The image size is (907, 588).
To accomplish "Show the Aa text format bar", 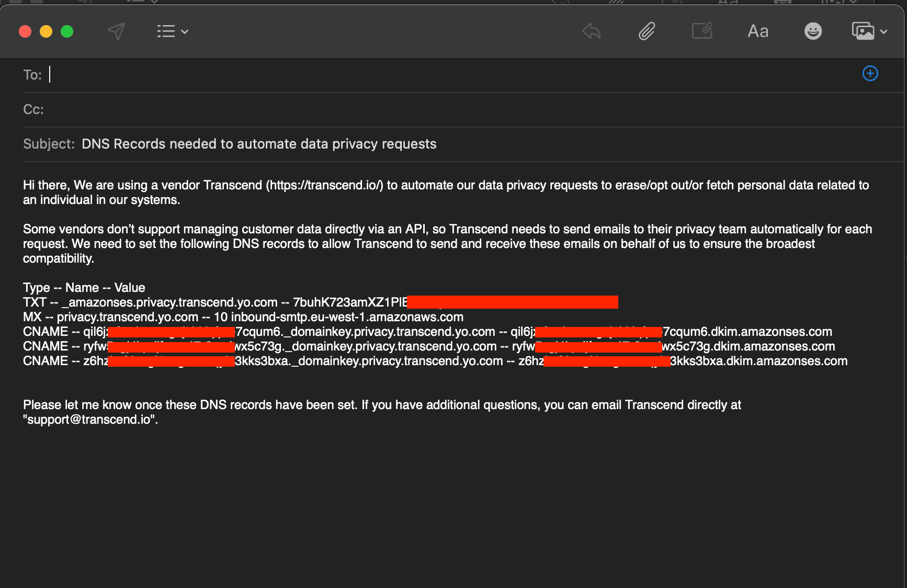I will coord(758,31).
